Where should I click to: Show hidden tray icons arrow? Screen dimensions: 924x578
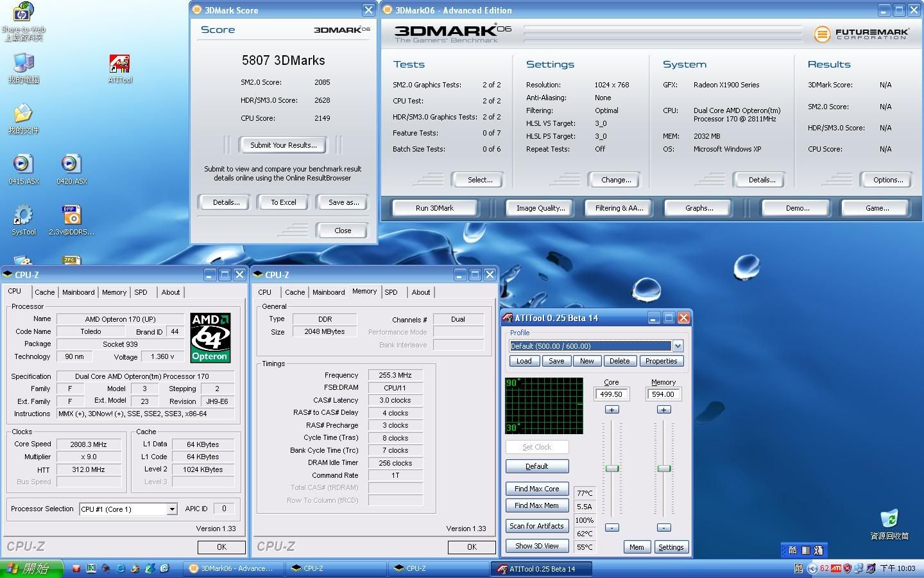812,568
